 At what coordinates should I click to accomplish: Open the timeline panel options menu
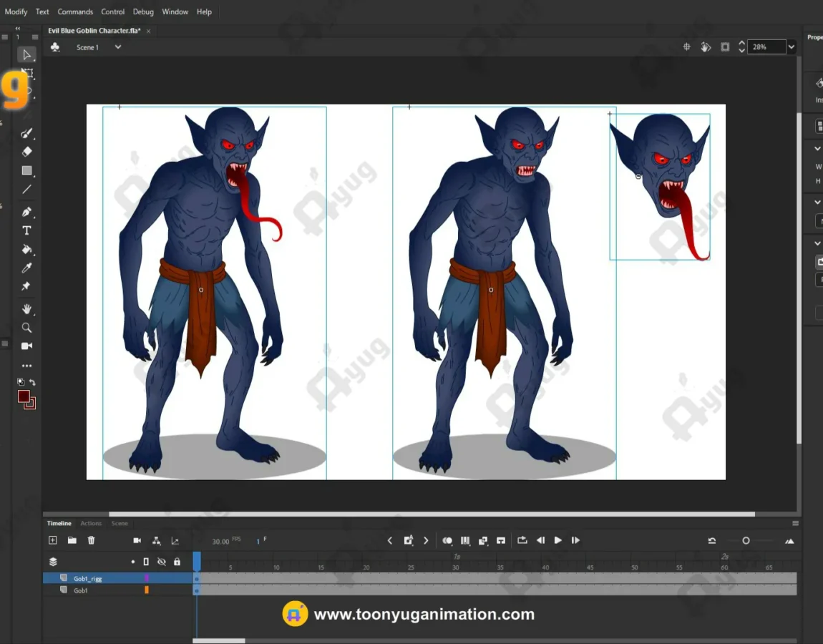[795, 523]
